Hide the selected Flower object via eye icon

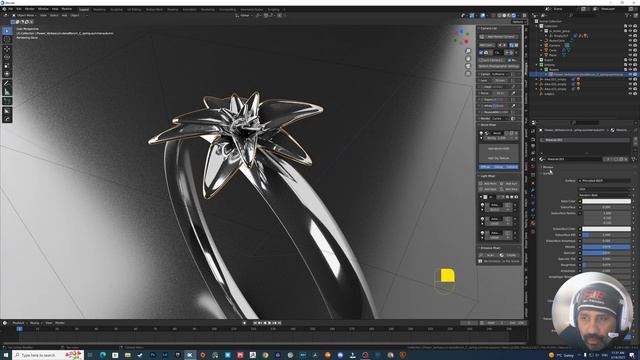coord(630,75)
